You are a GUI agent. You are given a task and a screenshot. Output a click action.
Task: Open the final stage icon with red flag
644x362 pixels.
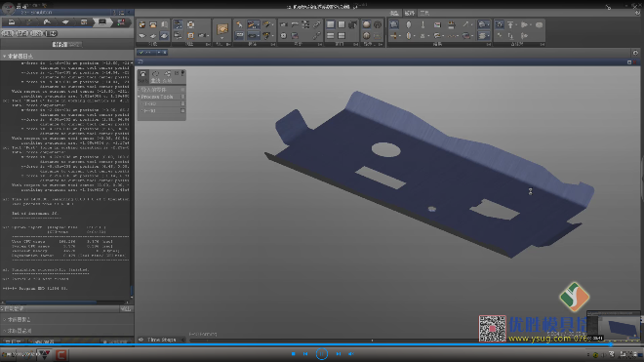[x=121, y=22]
